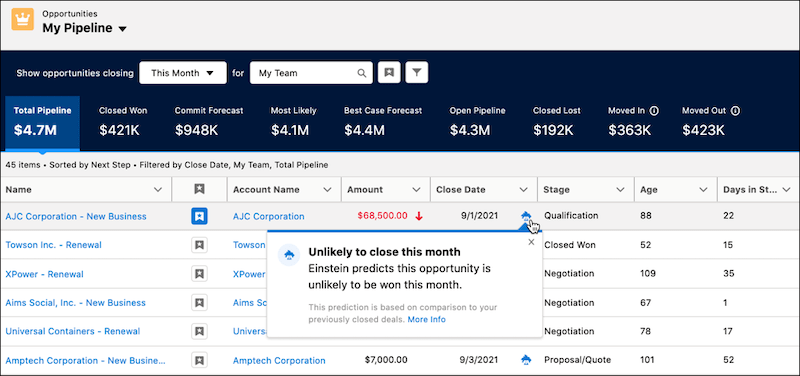Toggle bookmark for Towson Inc. row
The height and width of the screenshot is (376, 800).
coord(199,245)
